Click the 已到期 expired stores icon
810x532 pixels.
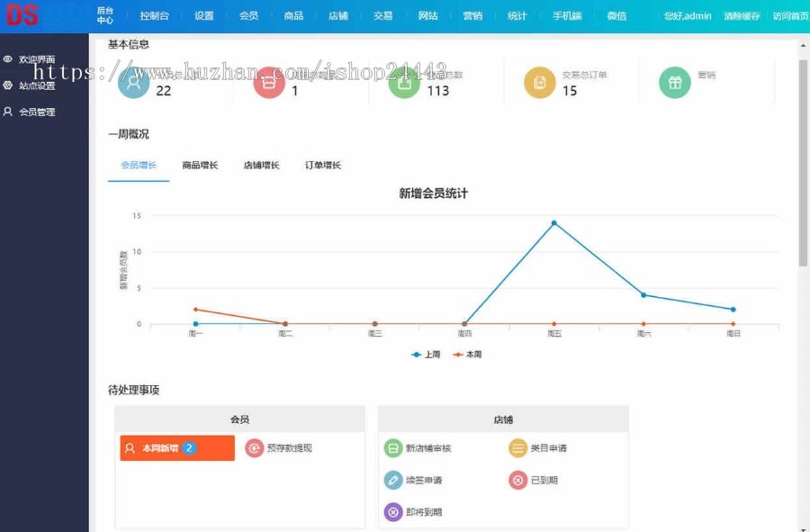click(x=517, y=480)
